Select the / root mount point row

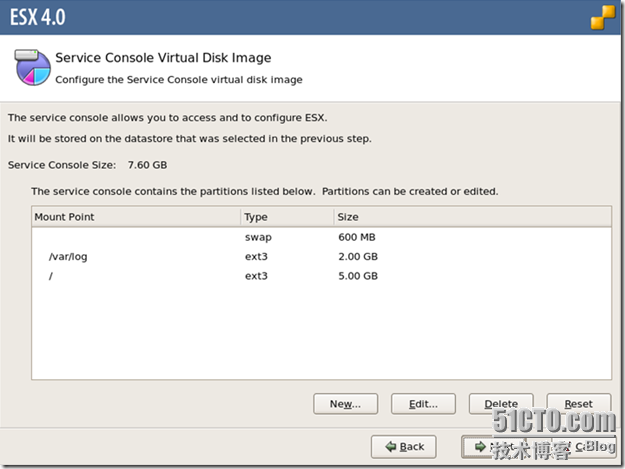click(321, 276)
